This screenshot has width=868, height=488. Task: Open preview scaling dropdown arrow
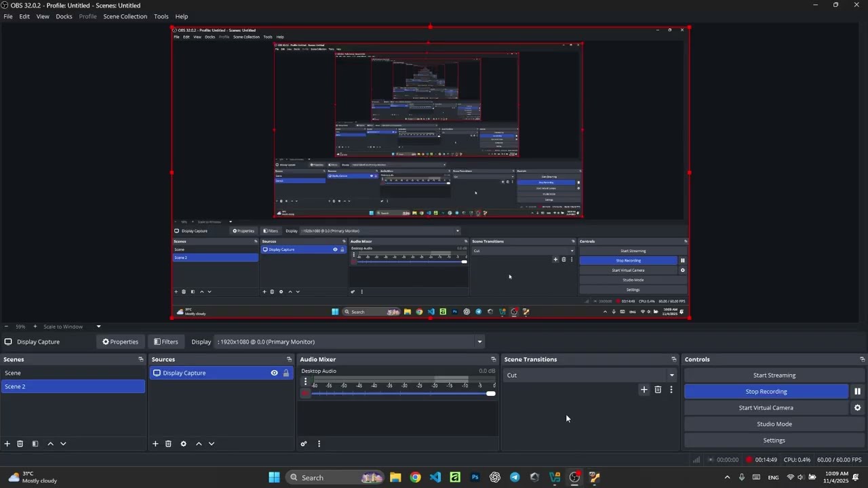coord(98,327)
